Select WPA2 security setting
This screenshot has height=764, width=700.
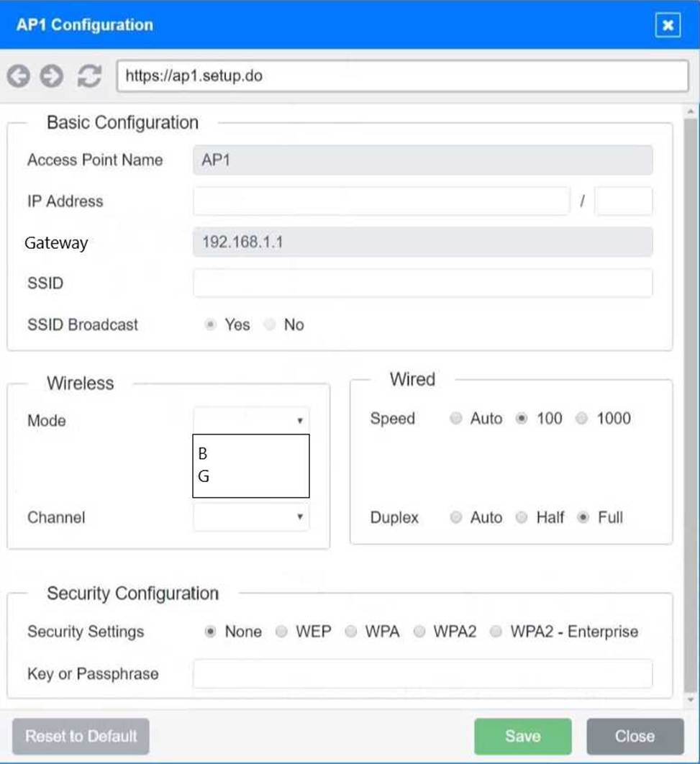(x=419, y=632)
